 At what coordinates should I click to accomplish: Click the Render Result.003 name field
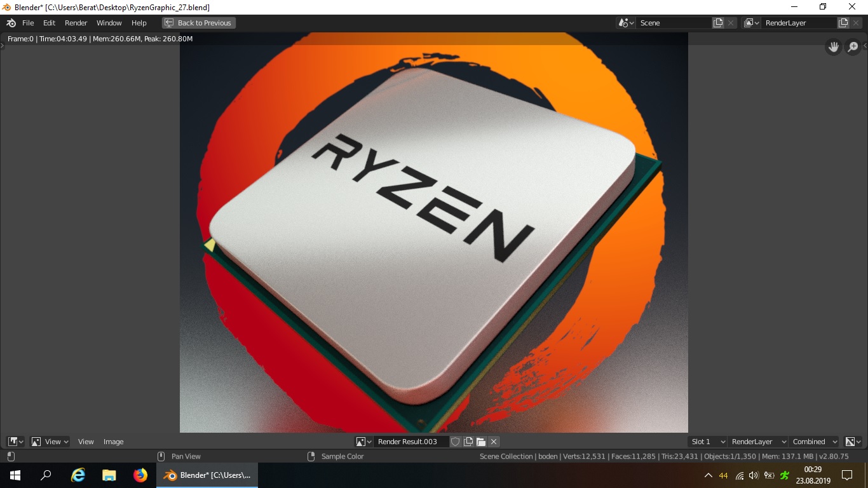pos(410,442)
